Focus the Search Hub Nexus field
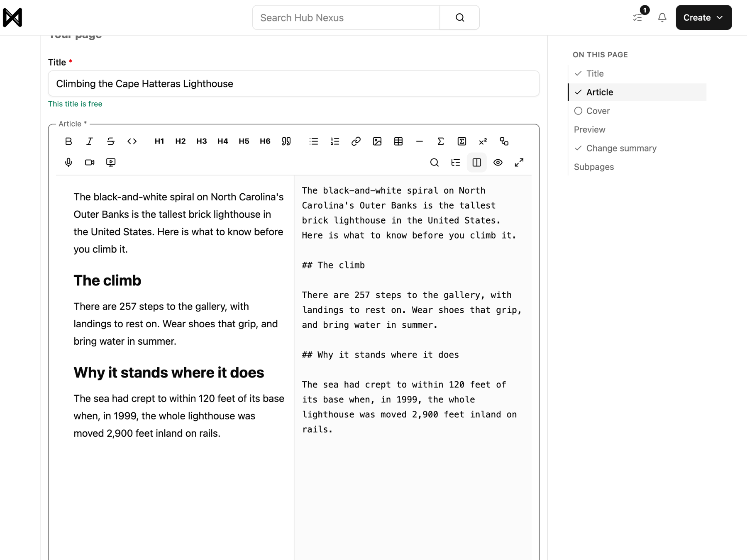Image resolution: width=747 pixels, height=560 pixels. 346,17
